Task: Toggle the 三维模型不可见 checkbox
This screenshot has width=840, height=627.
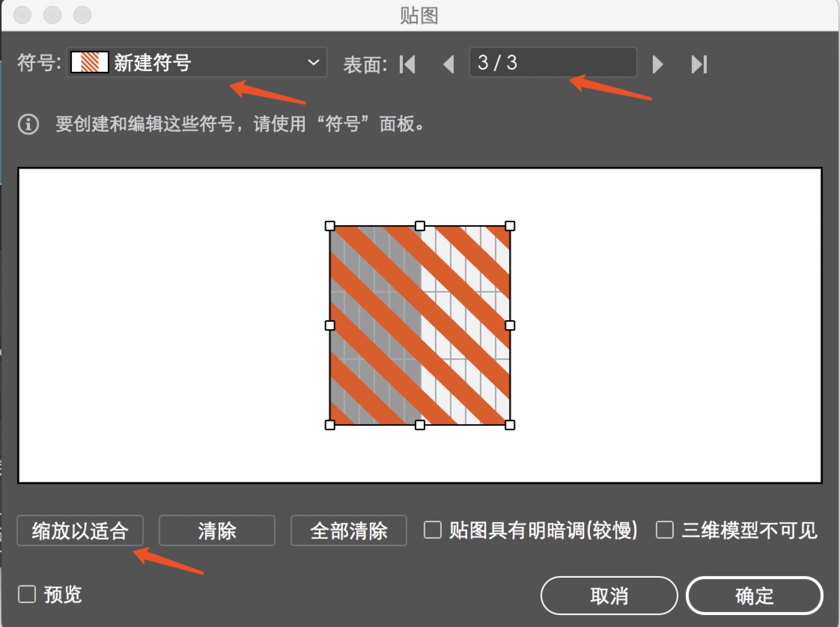Action: tap(665, 530)
